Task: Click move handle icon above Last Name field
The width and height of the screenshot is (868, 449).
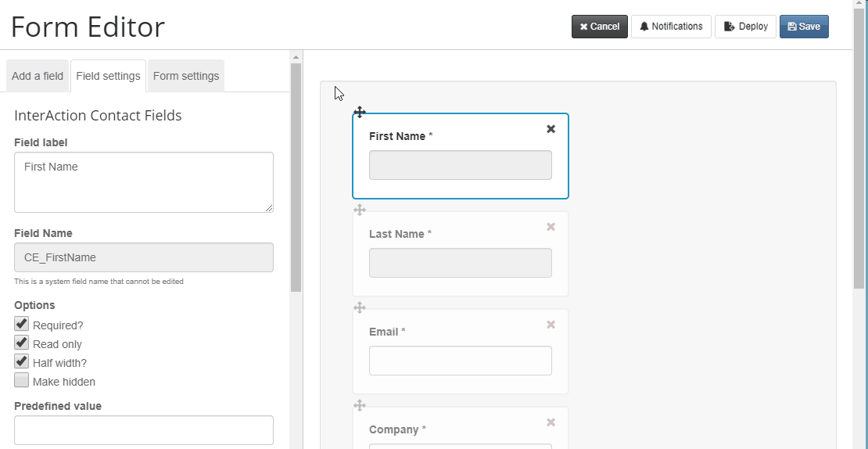Action: click(x=359, y=210)
